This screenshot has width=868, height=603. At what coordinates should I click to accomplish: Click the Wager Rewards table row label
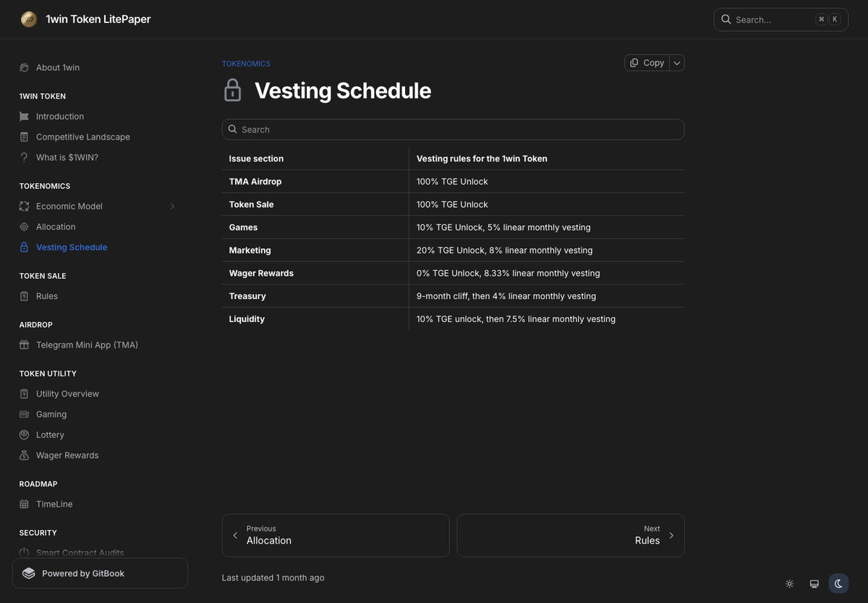[x=261, y=273]
